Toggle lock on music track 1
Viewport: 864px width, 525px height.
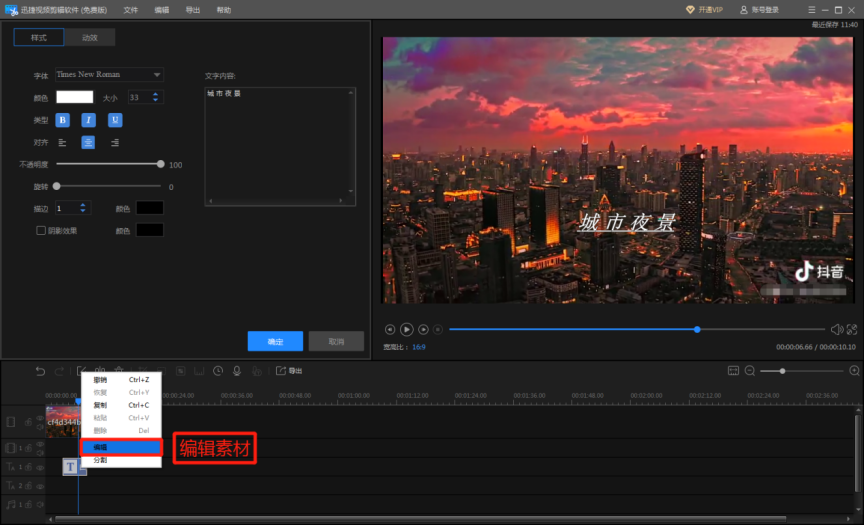coord(28,504)
